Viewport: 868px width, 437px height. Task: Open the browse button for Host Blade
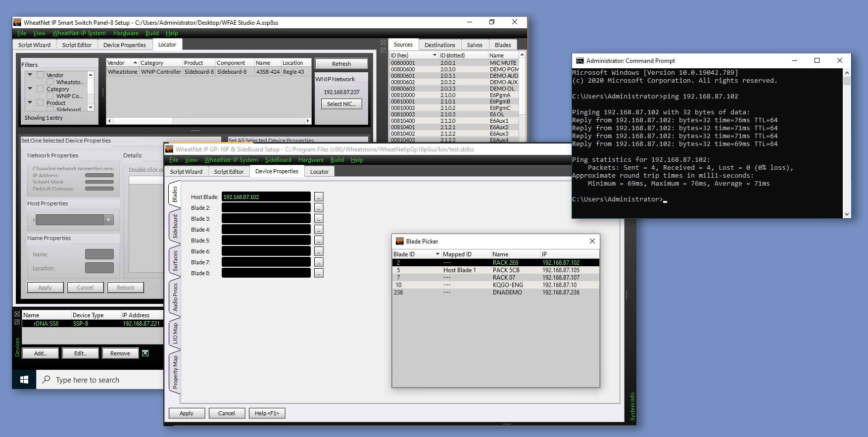(319, 197)
